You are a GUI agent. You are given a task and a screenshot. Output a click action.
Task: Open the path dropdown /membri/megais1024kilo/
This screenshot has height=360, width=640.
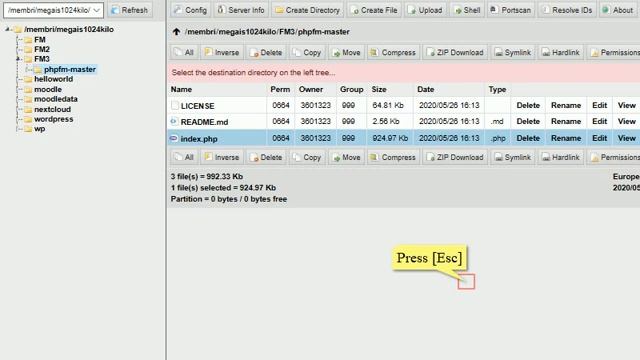pyautogui.click(x=53, y=10)
